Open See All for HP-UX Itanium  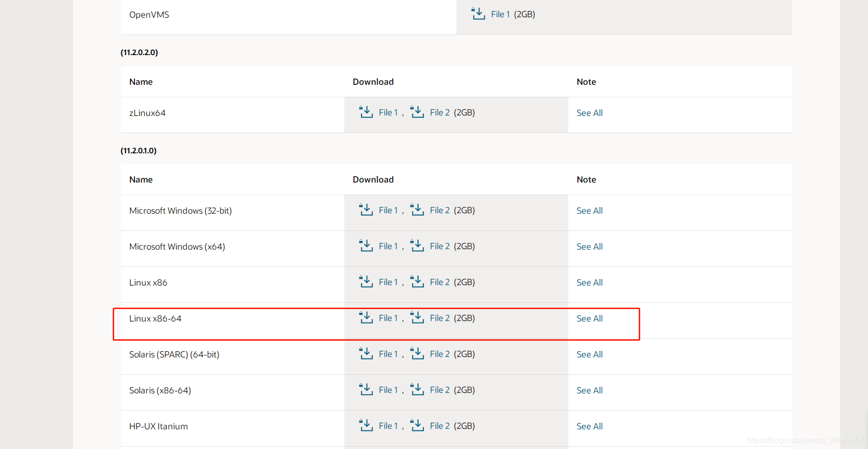point(589,426)
